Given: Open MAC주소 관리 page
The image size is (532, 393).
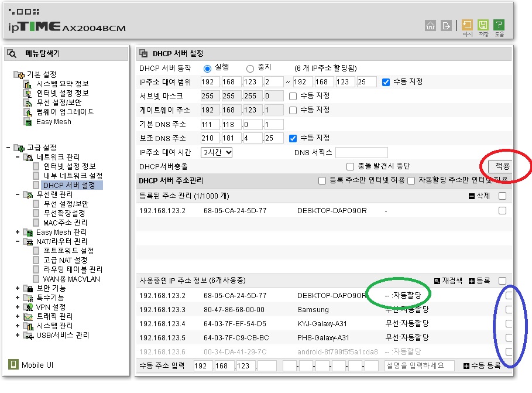Looking at the screenshot, I should click(x=66, y=223).
